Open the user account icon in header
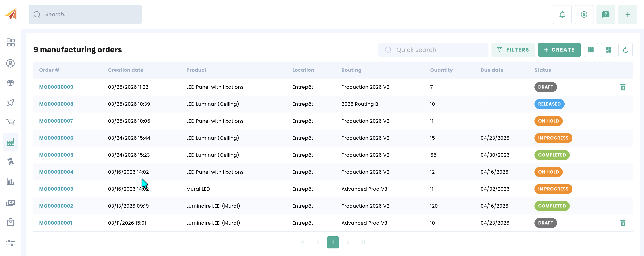The height and width of the screenshot is (256, 644). pyautogui.click(x=584, y=15)
